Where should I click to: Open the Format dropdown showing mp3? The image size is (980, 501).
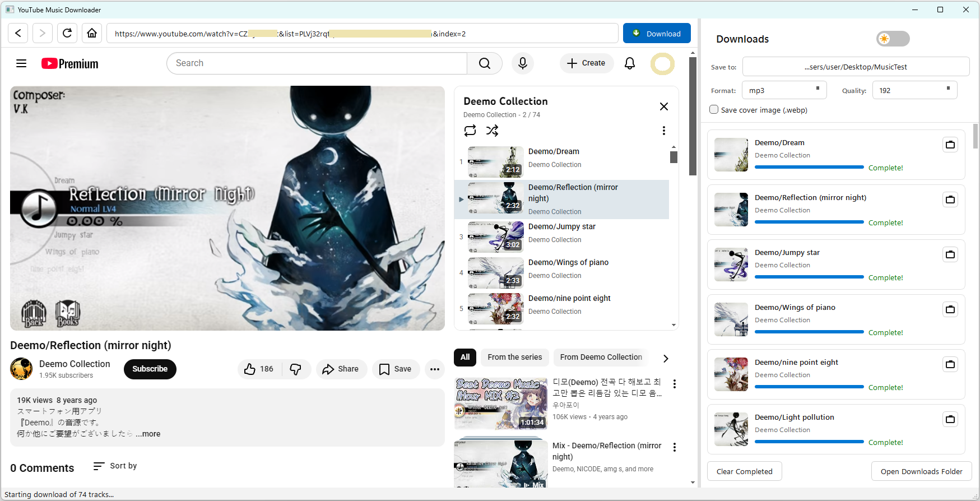point(784,90)
